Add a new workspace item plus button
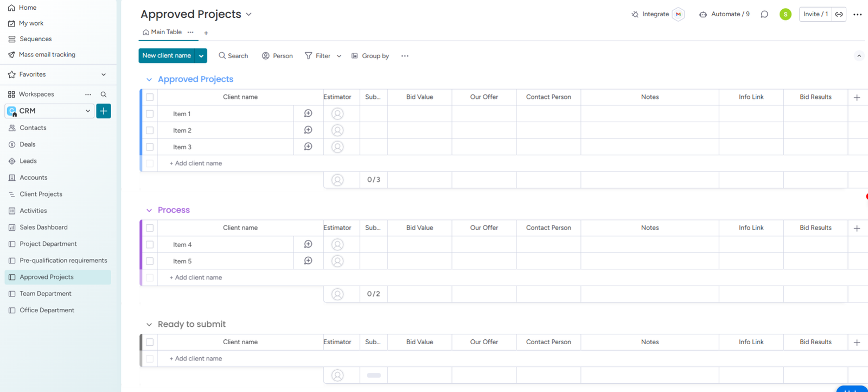Viewport: 868px width, 392px height. point(104,111)
